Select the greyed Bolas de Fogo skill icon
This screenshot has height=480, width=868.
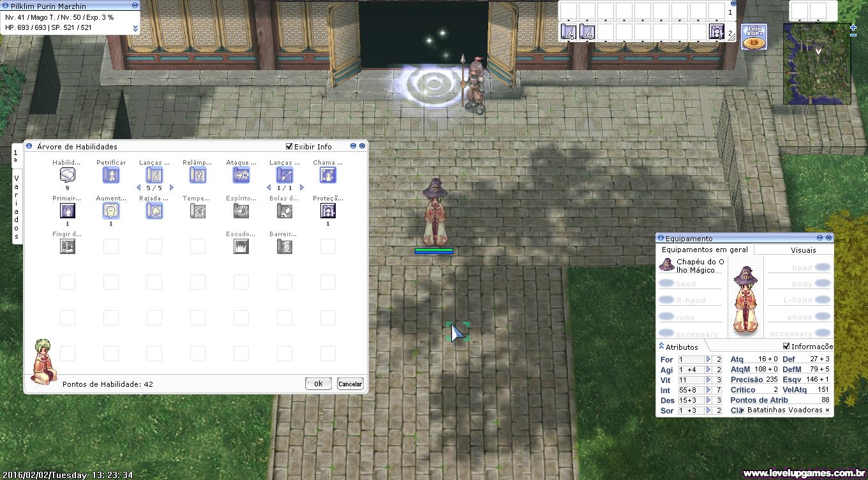tap(285, 211)
